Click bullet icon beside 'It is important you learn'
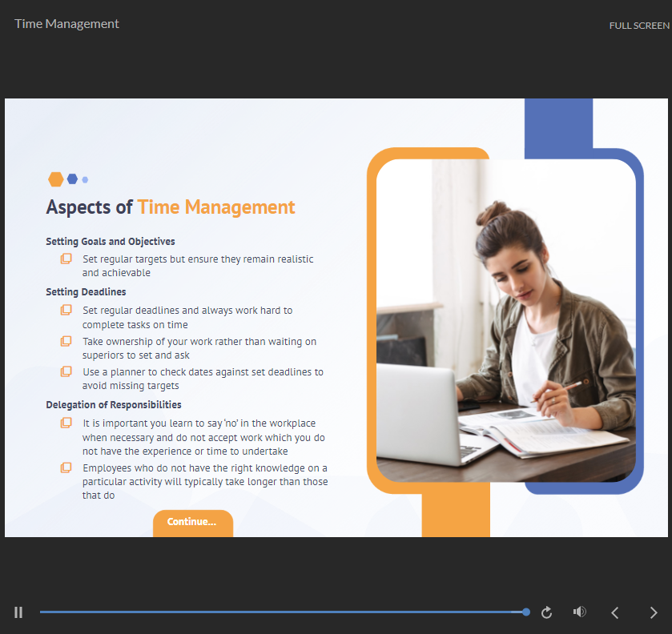Screen dimensions: 672x634 pyautogui.click(x=66, y=423)
